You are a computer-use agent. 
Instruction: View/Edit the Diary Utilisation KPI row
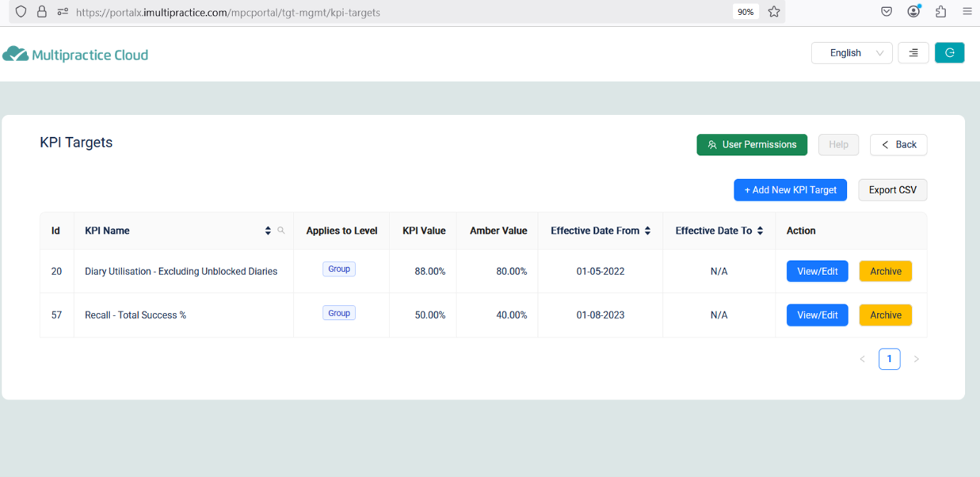(x=817, y=271)
